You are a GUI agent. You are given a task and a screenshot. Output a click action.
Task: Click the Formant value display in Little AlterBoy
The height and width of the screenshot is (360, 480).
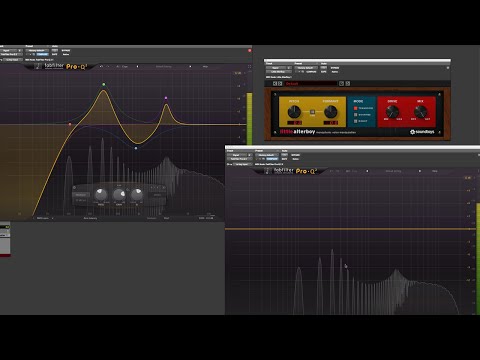click(x=330, y=123)
